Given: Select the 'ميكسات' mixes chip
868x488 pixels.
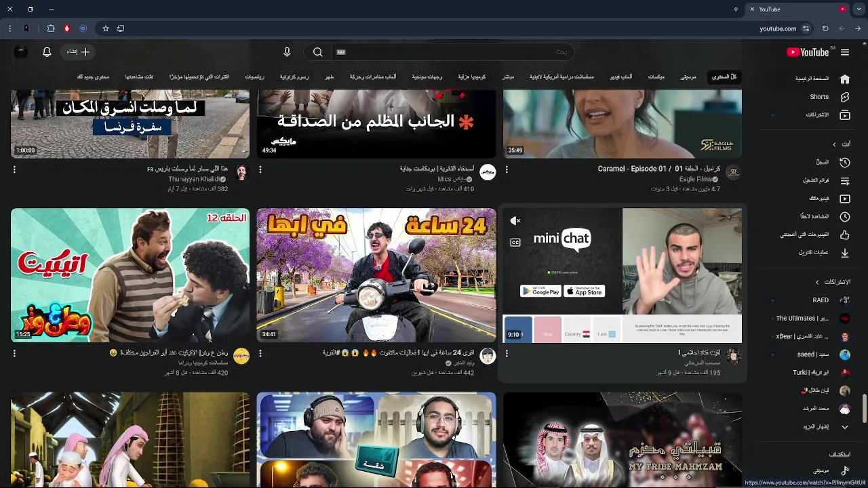Looking at the screenshot, I should click(x=656, y=77).
